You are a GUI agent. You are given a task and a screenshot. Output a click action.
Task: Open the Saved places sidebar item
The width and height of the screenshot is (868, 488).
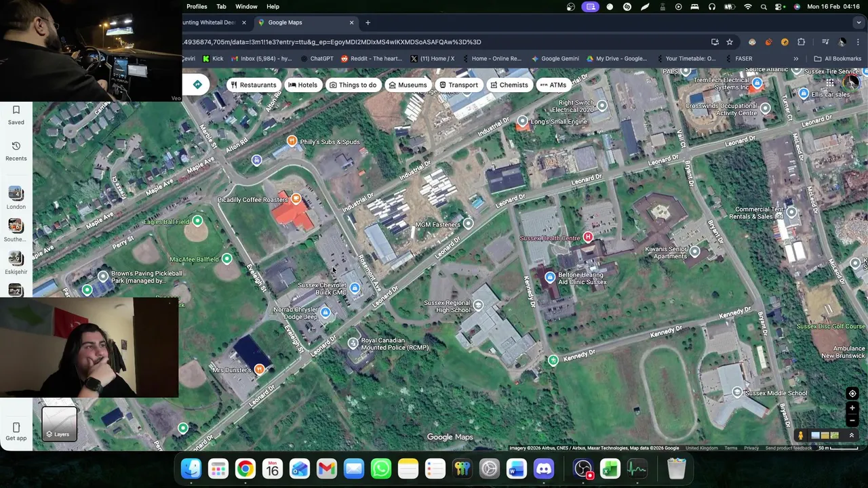pyautogui.click(x=16, y=115)
